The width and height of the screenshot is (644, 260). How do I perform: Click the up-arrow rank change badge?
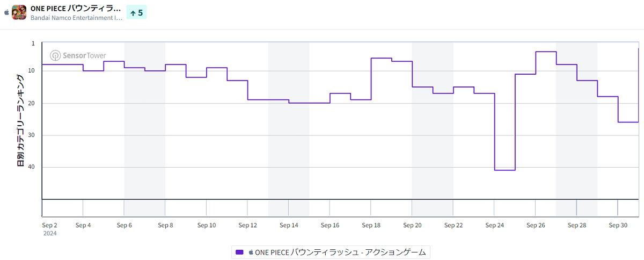[136, 12]
